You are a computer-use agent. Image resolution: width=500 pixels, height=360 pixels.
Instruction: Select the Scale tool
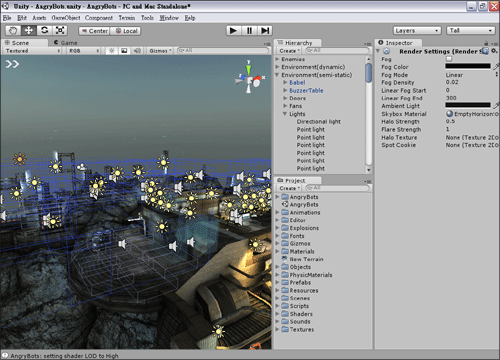coord(60,31)
